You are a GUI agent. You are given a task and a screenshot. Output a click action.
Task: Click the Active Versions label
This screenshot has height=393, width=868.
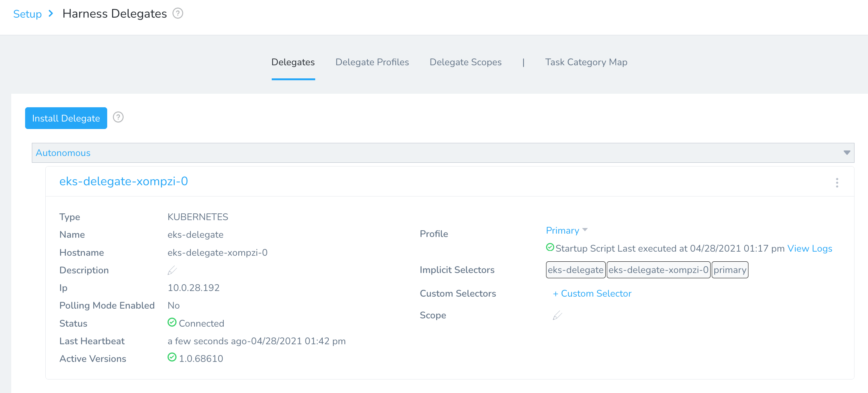click(93, 359)
